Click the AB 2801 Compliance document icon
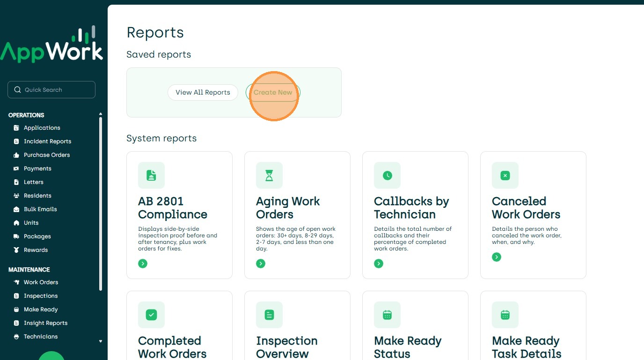This screenshot has width=644, height=360. point(151,176)
